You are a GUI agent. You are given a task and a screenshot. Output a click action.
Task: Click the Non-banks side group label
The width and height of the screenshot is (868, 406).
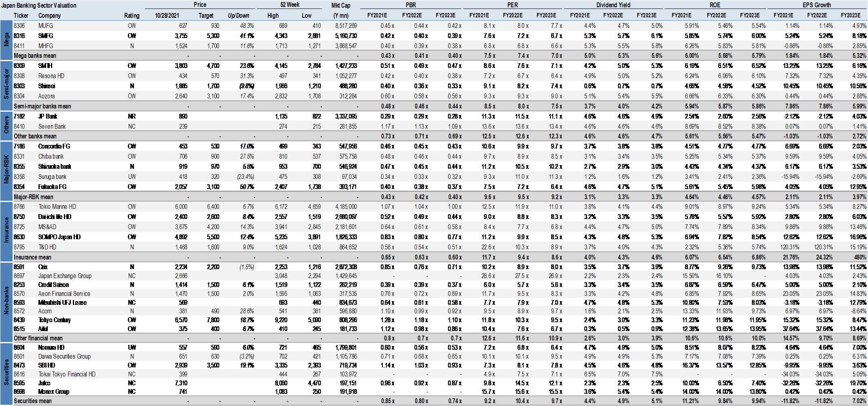(6, 300)
